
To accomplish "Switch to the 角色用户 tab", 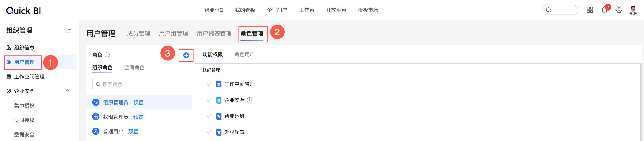I will pos(244,54).
